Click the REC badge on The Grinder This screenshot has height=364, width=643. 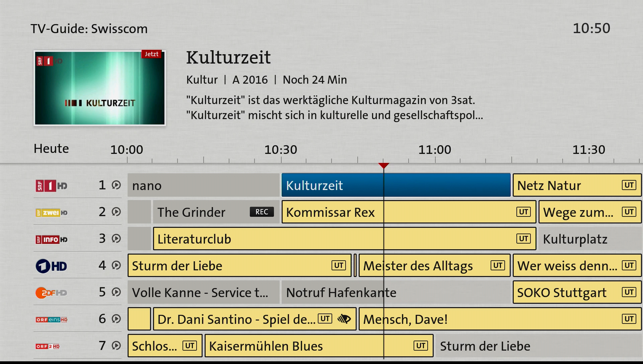coord(262,212)
